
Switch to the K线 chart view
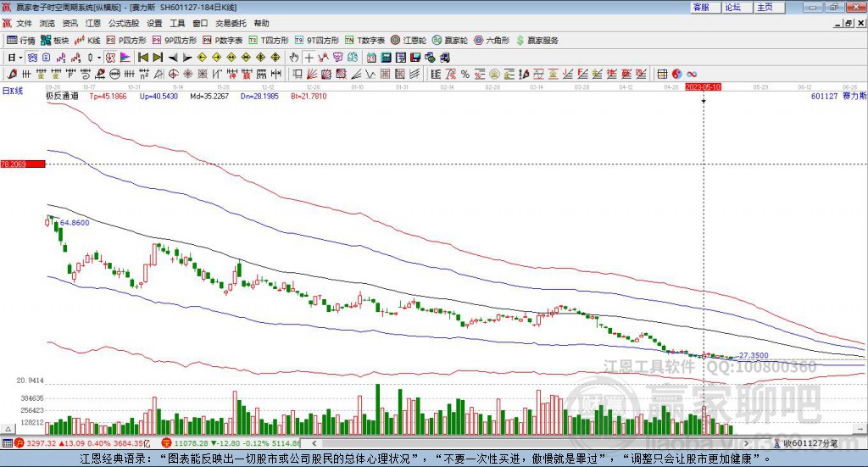pos(87,41)
